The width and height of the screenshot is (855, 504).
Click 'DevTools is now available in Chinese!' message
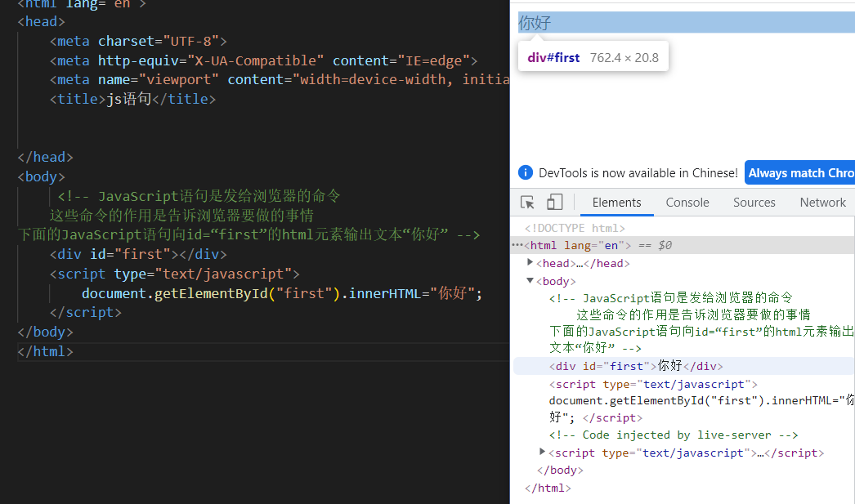(638, 172)
